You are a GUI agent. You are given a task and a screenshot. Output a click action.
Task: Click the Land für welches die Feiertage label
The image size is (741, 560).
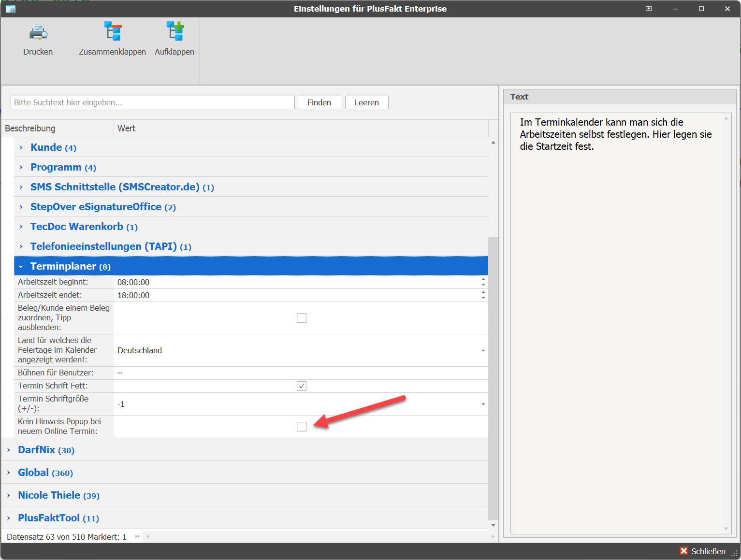point(58,350)
